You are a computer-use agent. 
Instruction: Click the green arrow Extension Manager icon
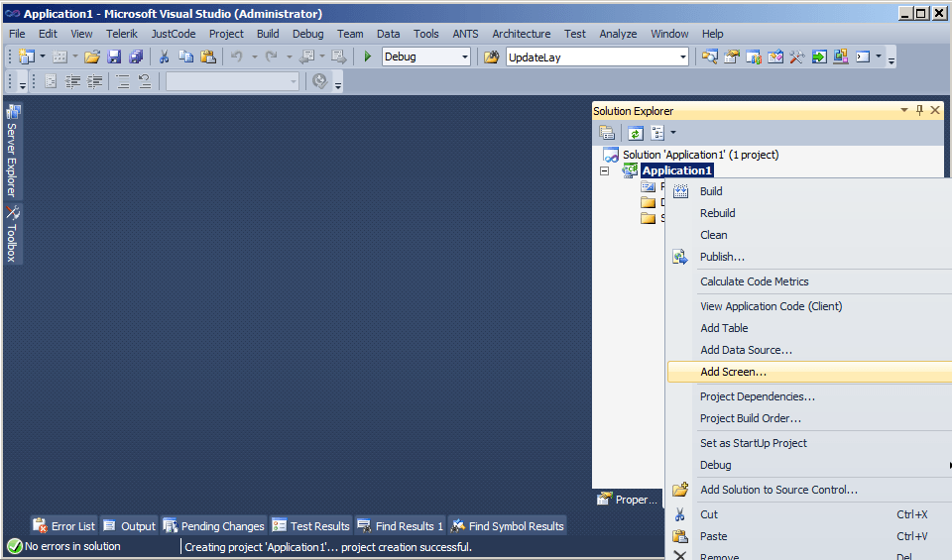point(819,57)
